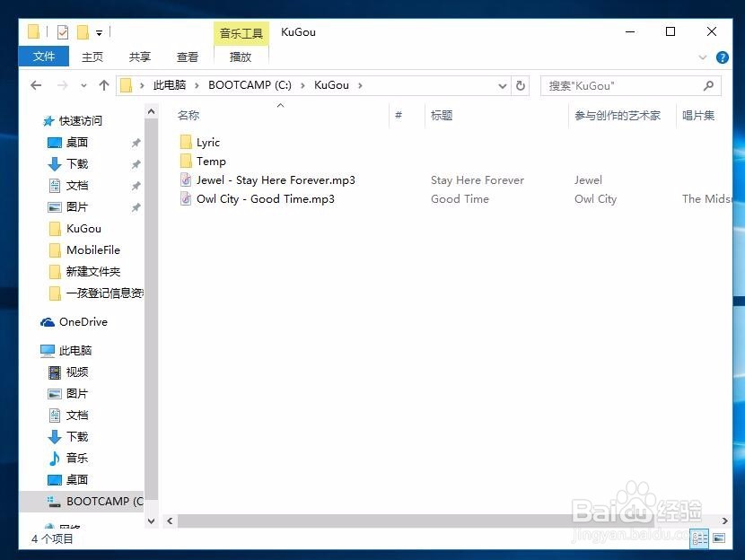Go forward with the right arrow button
Viewport: 745px width, 560px height.
click(62, 85)
